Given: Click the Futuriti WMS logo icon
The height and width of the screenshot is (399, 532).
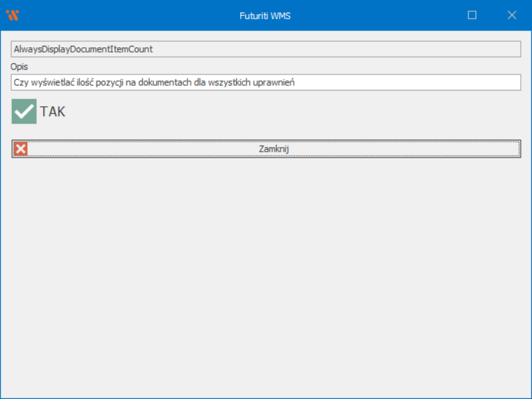Looking at the screenshot, I should [x=12, y=15].
